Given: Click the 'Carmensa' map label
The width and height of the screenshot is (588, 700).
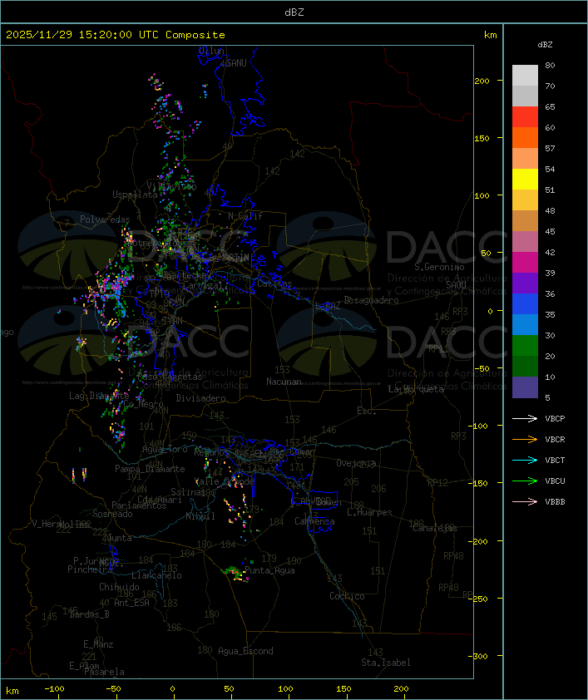Looking at the screenshot, I should pos(314,521).
